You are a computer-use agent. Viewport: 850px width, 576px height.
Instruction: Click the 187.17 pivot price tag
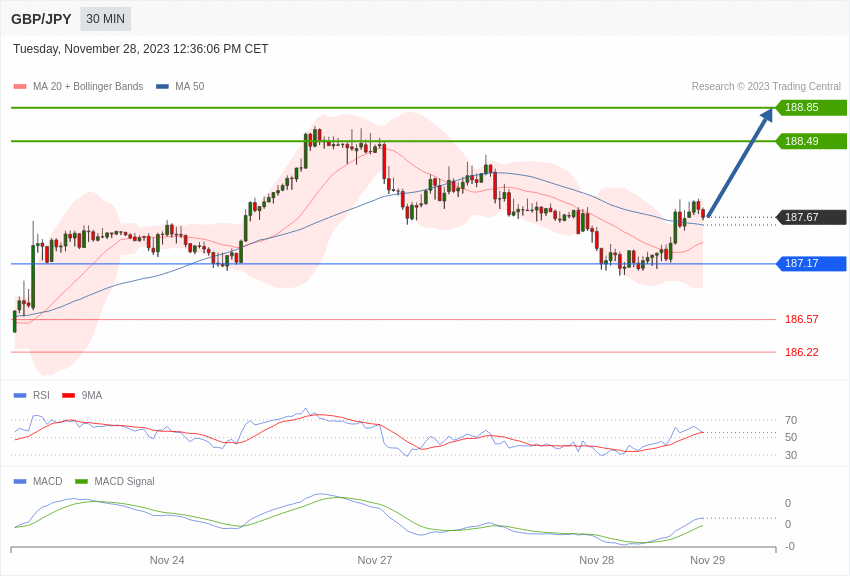(x=812, y=263)
